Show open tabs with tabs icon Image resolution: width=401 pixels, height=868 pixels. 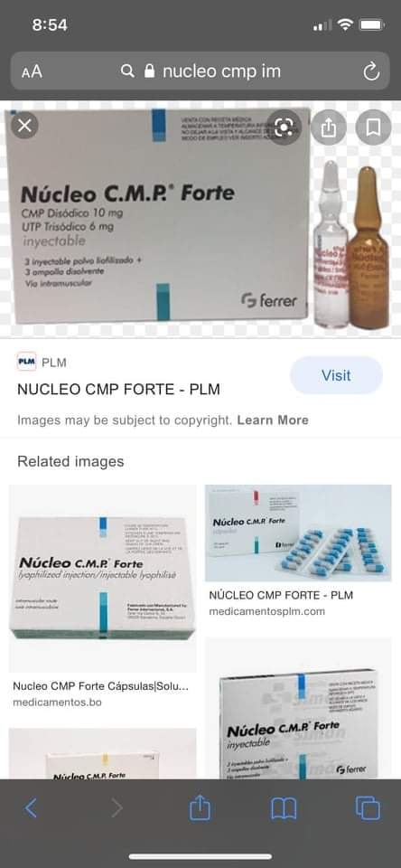coord(368,808)
